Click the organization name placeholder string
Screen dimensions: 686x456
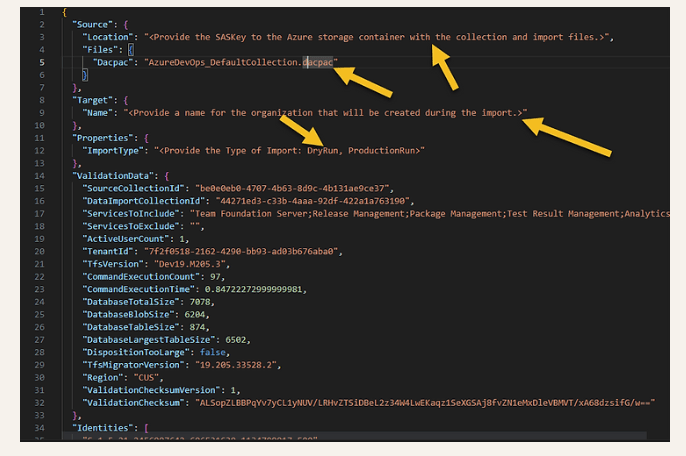325,113
